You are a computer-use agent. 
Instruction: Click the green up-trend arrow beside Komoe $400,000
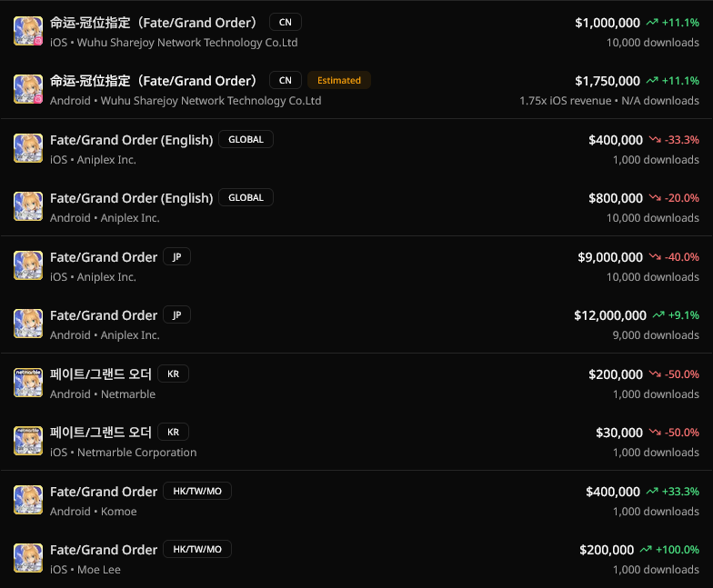[652, 491]
